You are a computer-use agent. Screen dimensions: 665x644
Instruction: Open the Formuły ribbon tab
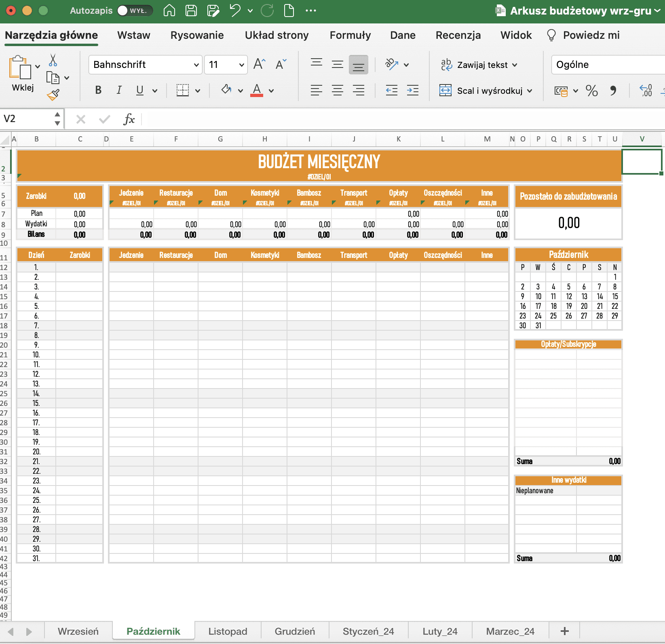coord(350,35)
